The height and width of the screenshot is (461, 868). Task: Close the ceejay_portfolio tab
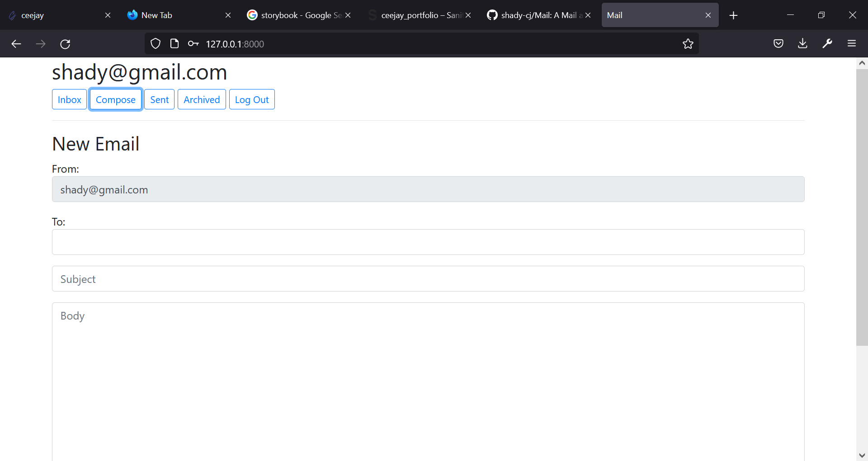468,15
